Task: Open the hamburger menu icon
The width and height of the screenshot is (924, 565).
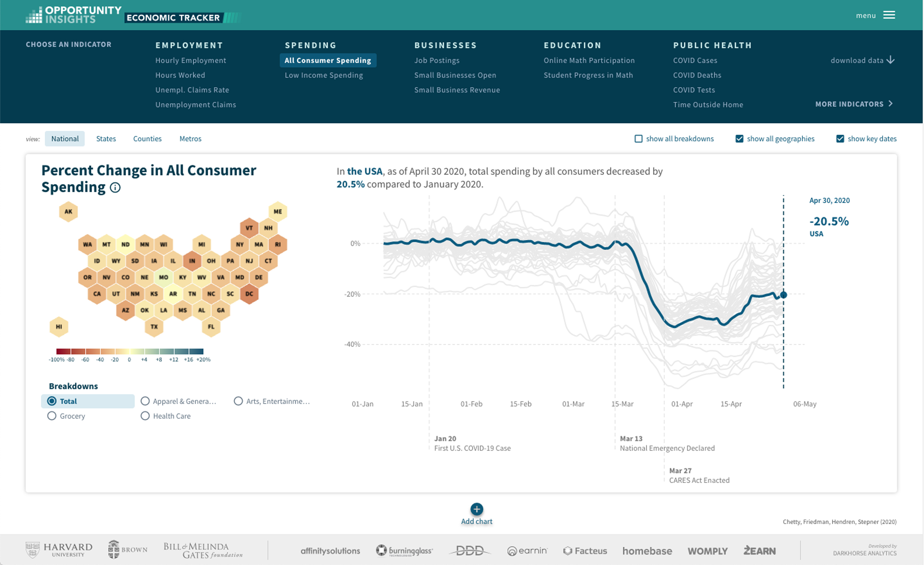Action: coord(889,15)
